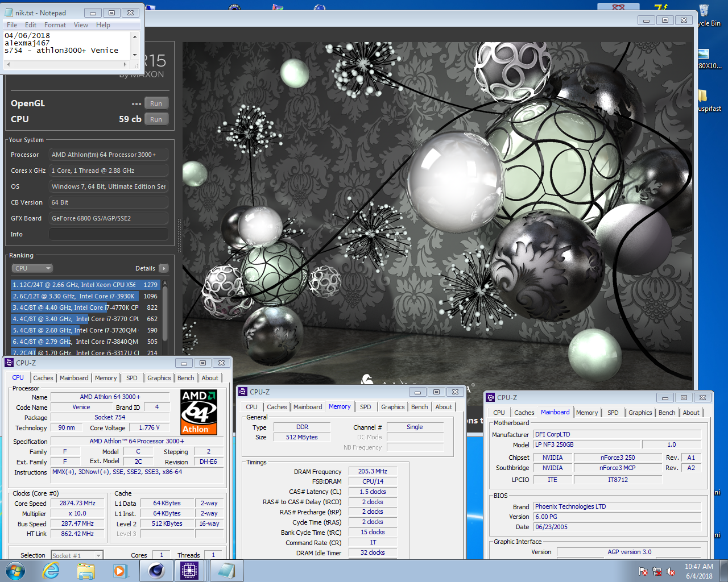The width and height of the screenshot is (728, 582).
Task: Select CPU tab in middle CPU-Z Memory window
Action: click(x=252, y=407)
